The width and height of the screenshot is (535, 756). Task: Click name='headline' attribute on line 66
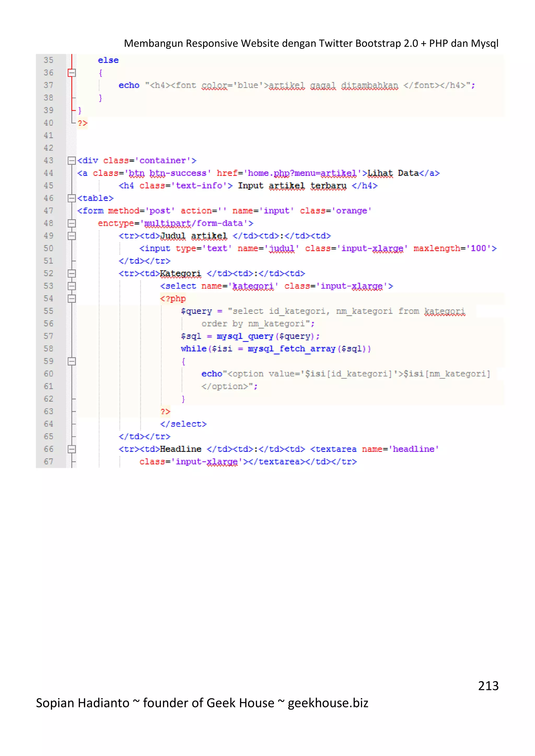pos(400,449)
